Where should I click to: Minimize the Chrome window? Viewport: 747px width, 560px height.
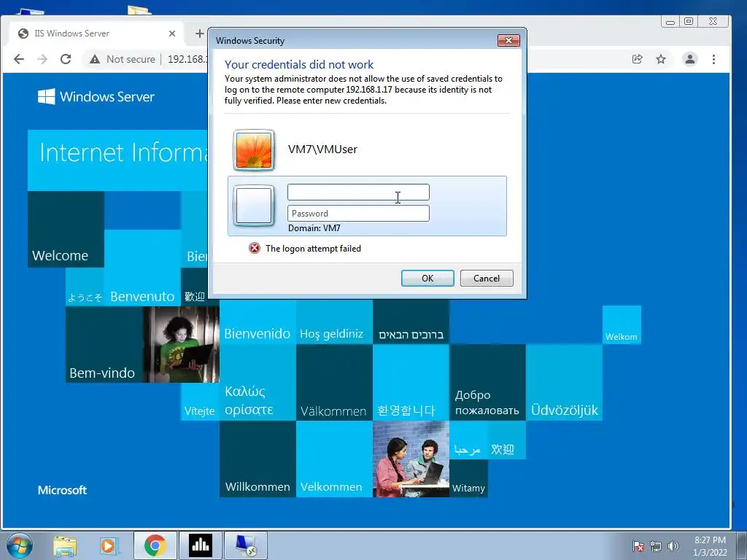click(x=670, y=21)
